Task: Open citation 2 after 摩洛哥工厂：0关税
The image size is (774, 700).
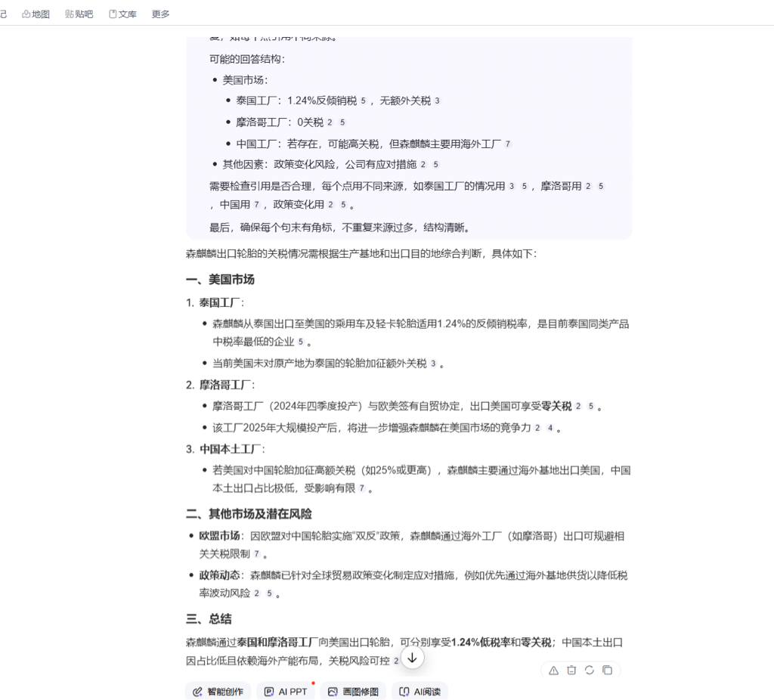Action: 330,122
